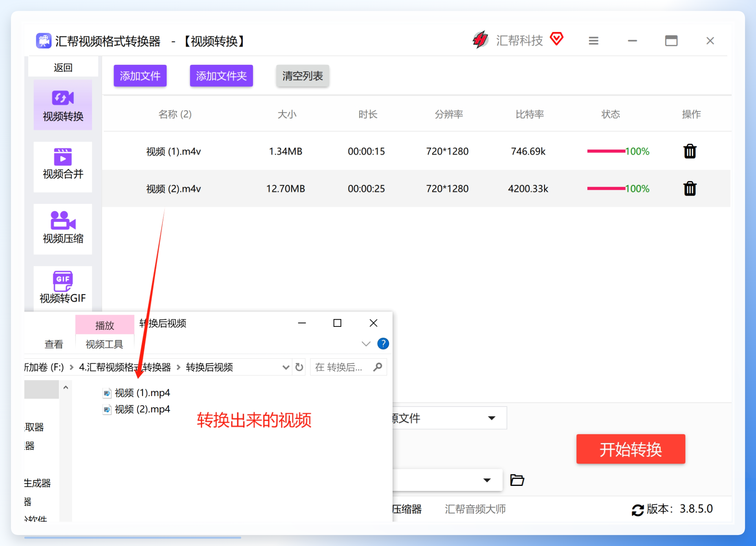Click the red heart VIP icon
The image size is (756, 546).
[557, 38]
